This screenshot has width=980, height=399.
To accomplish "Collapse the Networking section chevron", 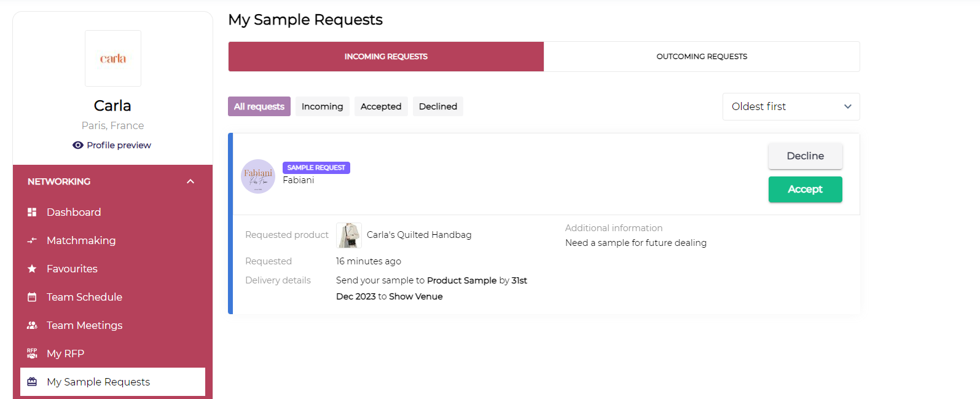I will click(x=190, y=181).
